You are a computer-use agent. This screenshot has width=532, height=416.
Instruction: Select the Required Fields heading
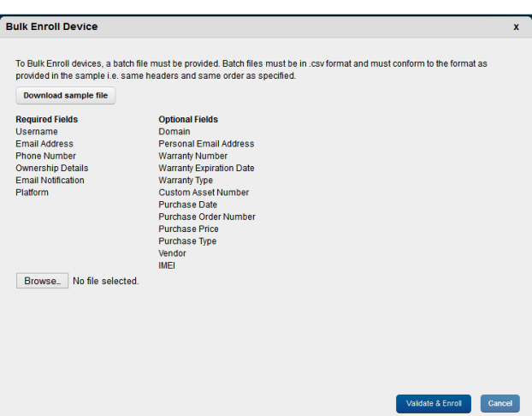47,120
